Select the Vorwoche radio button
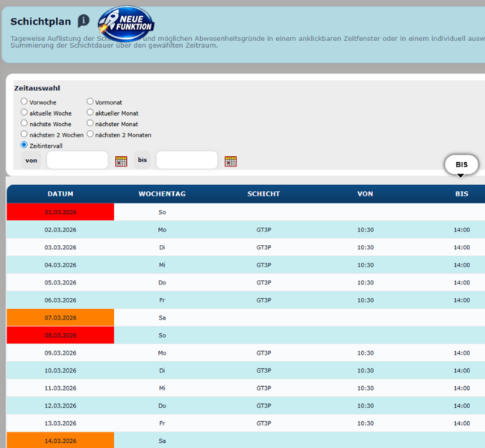485x448 pixels. click(24, 102)
